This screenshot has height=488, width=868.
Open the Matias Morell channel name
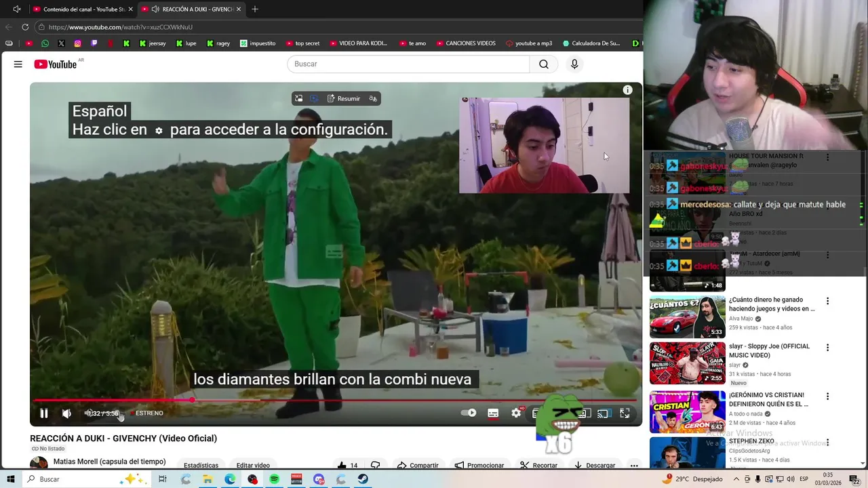[x=110, y=462]
